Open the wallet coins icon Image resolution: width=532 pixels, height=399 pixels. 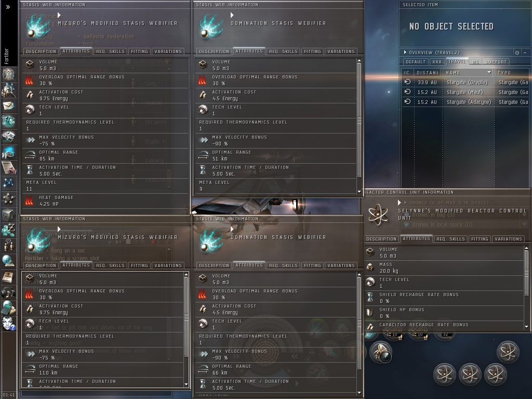(x=8, y=230)
